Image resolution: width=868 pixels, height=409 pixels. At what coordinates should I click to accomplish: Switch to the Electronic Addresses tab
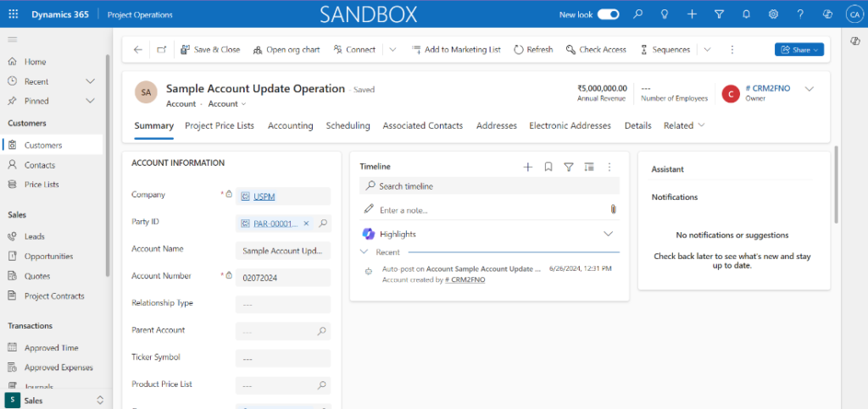pos(570,125)
